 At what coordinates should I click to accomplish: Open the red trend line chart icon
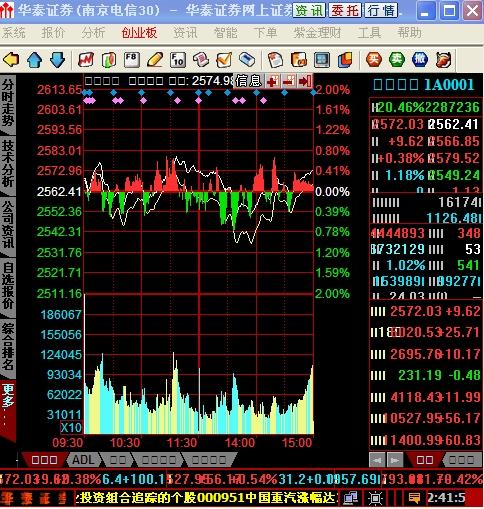pos(86,60)
